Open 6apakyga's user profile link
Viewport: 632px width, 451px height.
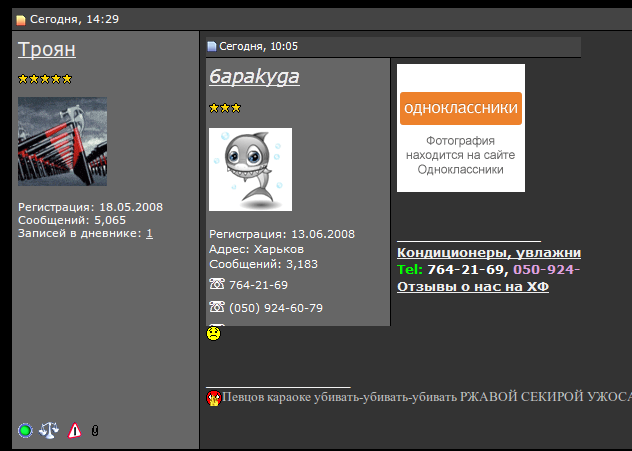(254, 76)
